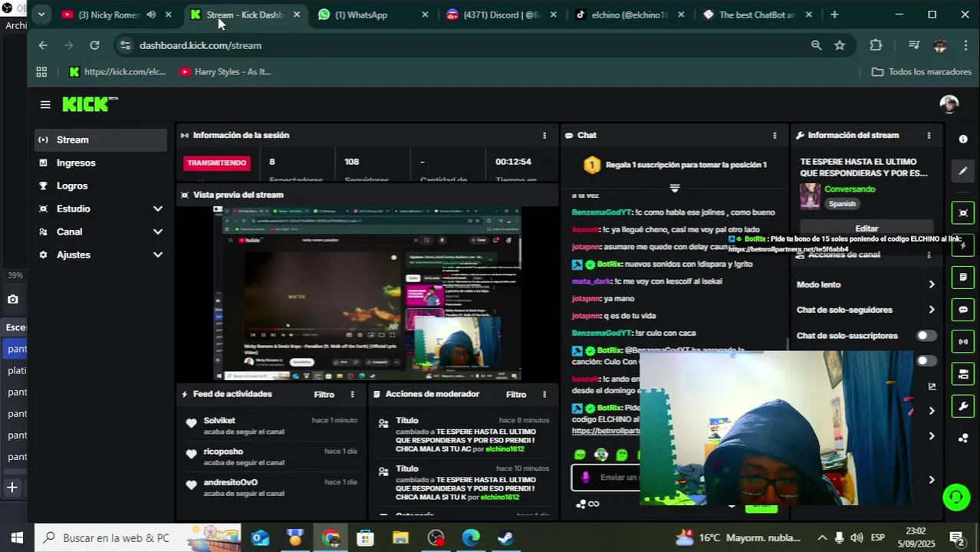Open Chat panel three-dot options
The image size is (980, 552).
(x=774, y=135)
